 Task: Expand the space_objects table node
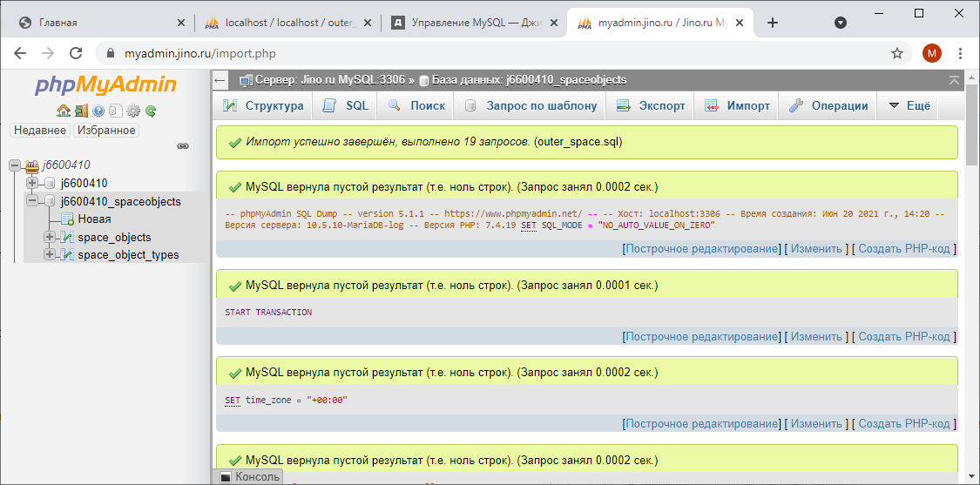50,237
